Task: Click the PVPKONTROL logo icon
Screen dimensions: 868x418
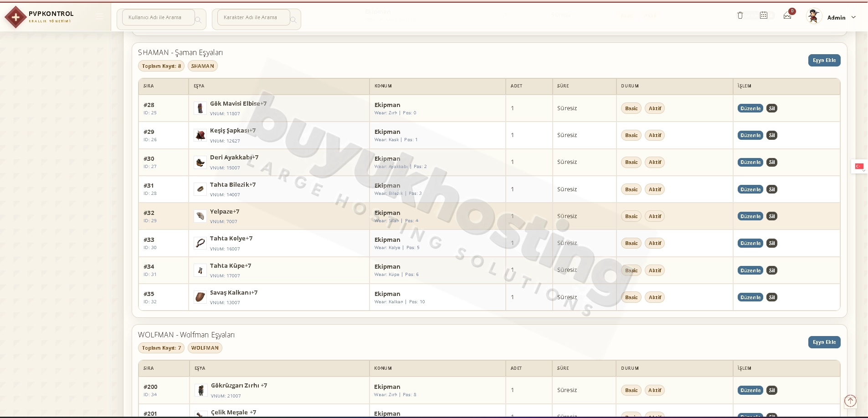Action: [x=15, y=17]
